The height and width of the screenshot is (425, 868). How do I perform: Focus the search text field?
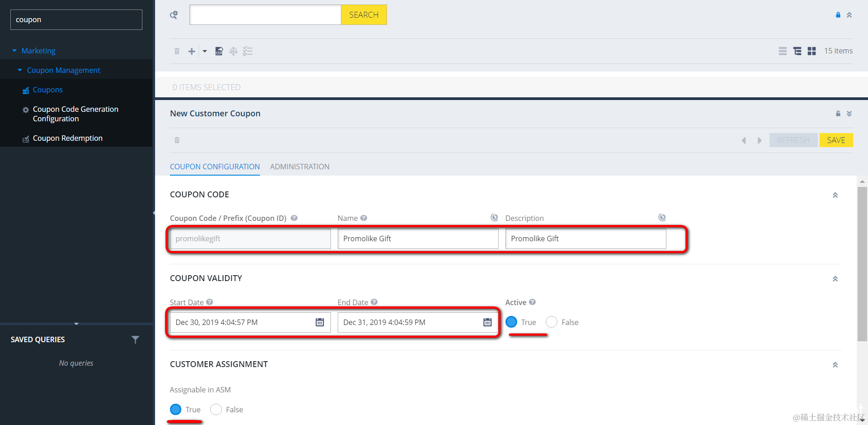[265, 15]
